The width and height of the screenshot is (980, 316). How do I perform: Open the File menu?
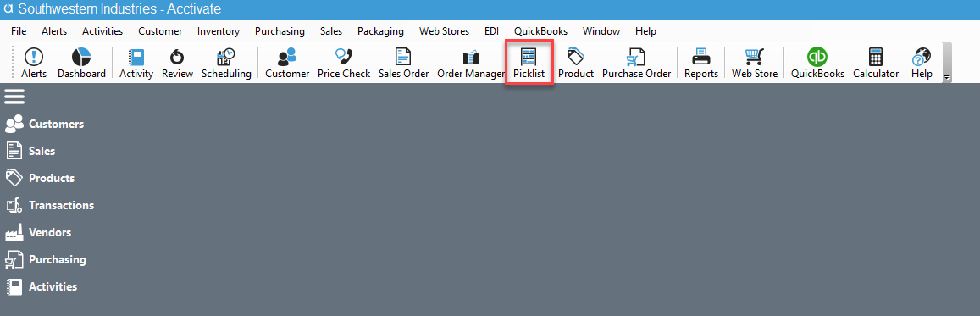(x=19, y=31)
